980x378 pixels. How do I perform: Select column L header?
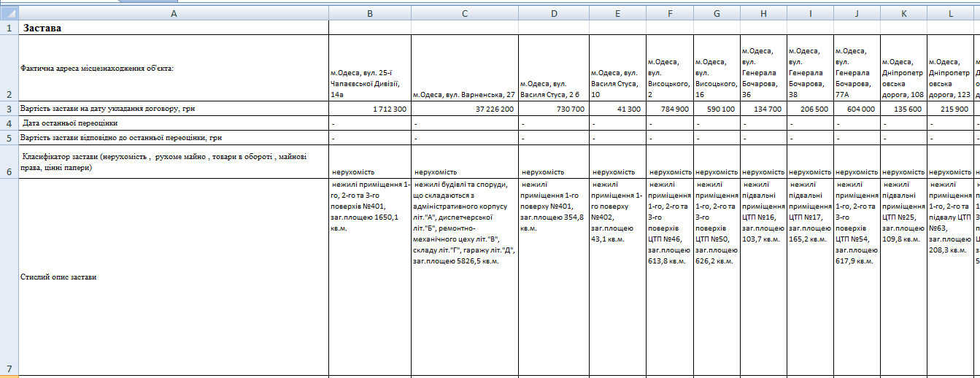[951, 12]
